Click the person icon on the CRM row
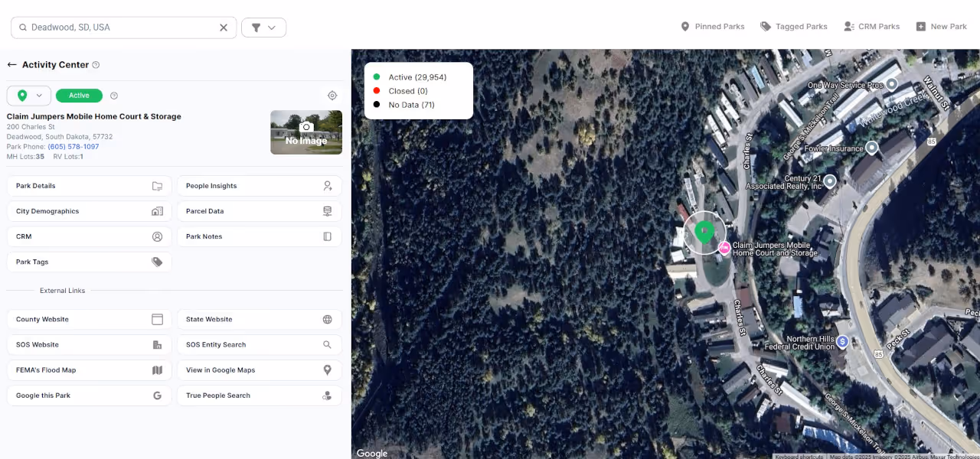 157,236
